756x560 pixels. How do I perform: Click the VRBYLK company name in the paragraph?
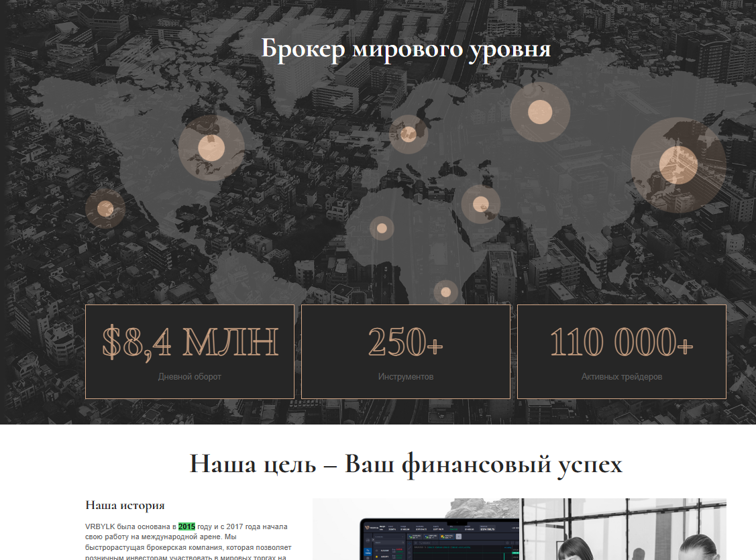[99, 526]
